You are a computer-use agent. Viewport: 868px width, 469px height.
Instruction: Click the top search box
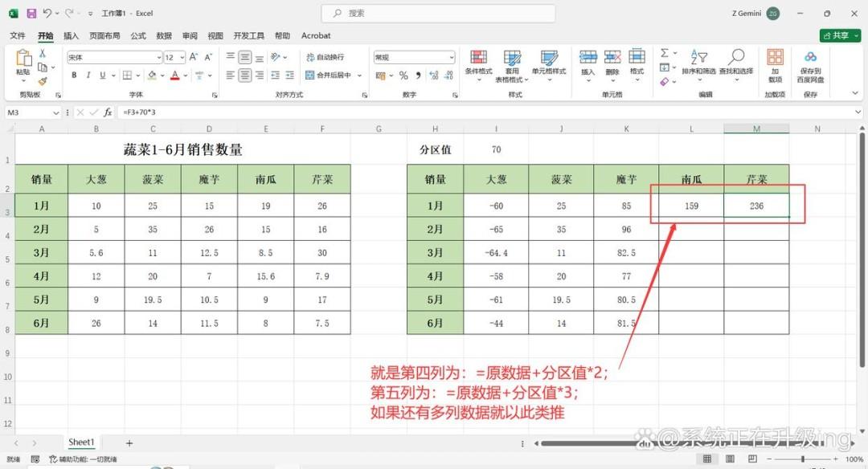(439, 14)
